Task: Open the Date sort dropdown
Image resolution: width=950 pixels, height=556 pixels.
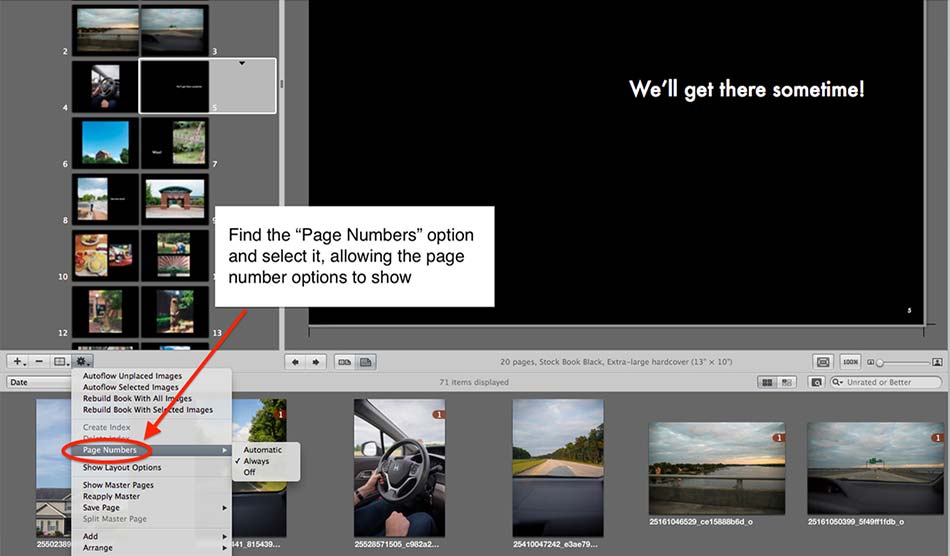Action: 36,382
